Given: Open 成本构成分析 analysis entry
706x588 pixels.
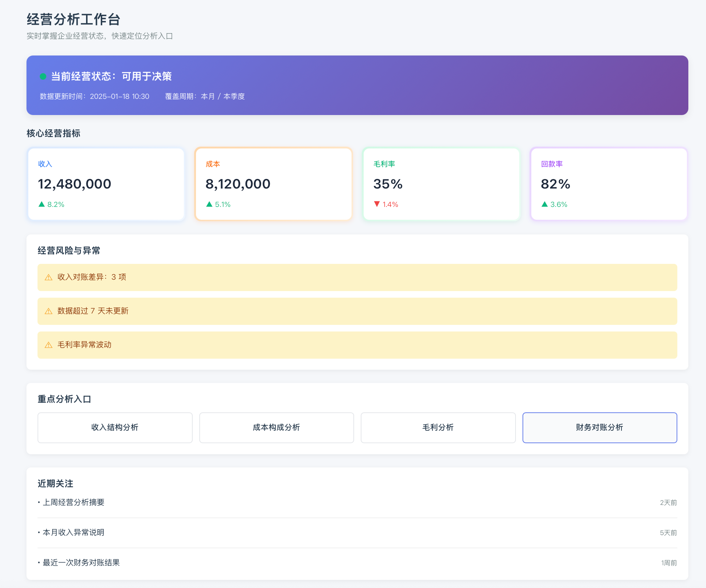Looking at the screenshot, I should (276, 427).
